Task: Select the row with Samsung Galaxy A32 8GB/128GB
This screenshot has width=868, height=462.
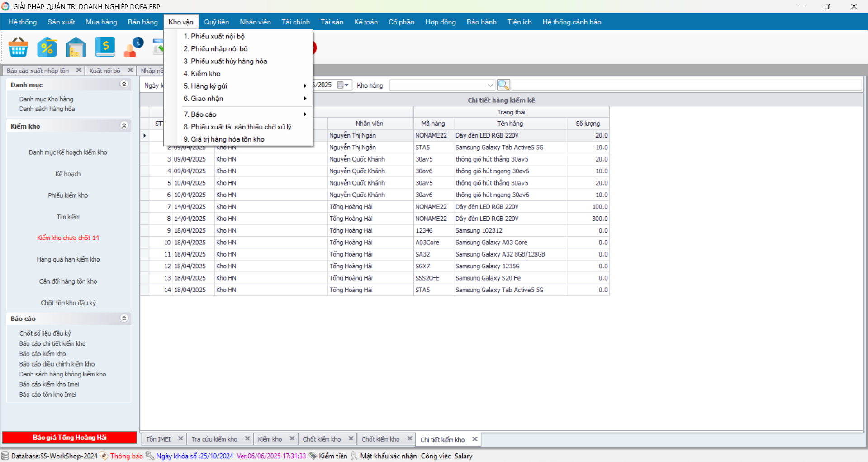Action: (x=375, y=254)
